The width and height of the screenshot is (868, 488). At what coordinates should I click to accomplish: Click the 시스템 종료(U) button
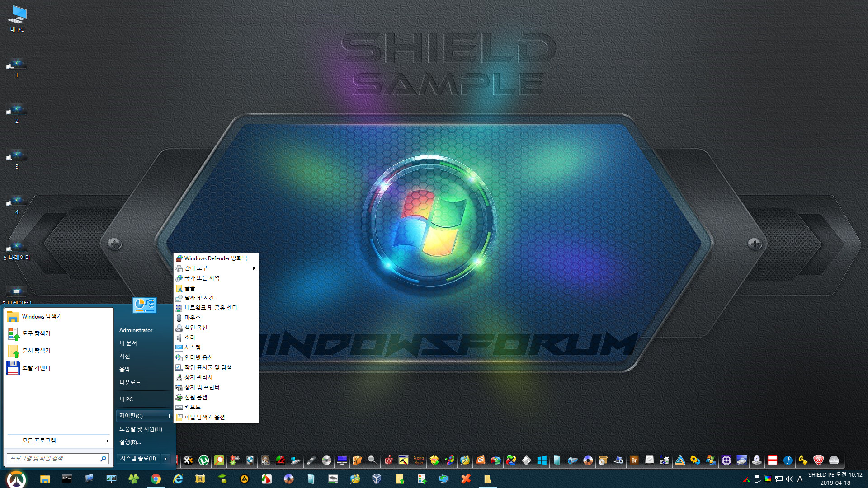[138, 459]
